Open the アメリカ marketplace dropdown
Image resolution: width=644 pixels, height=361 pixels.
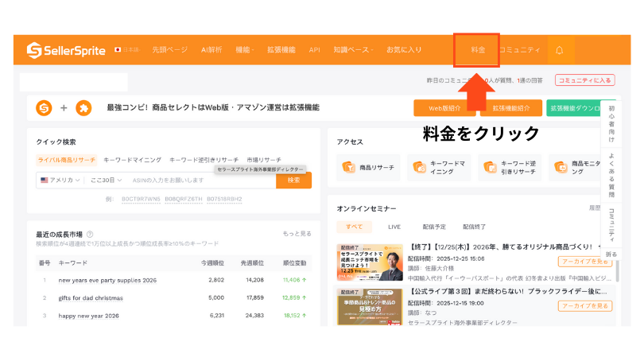(x=60, y=180)
